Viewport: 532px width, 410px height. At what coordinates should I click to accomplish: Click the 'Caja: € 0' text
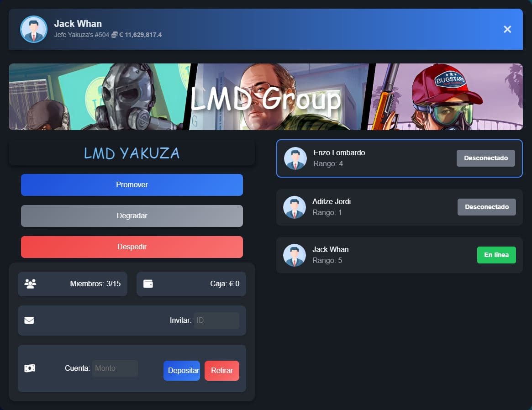[225, 284]
